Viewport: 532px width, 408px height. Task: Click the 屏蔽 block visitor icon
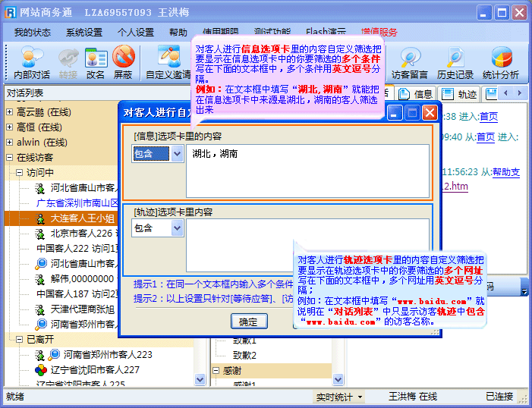point(123,62)
